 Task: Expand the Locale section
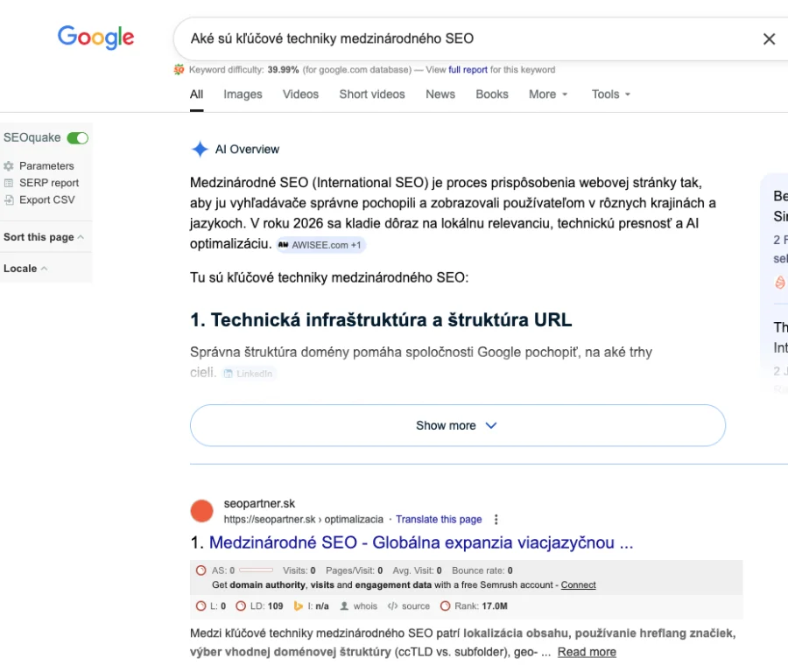25,269
